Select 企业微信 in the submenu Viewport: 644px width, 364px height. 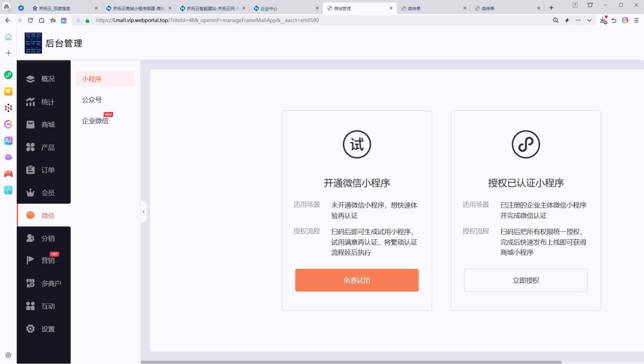tap(95, 121)
